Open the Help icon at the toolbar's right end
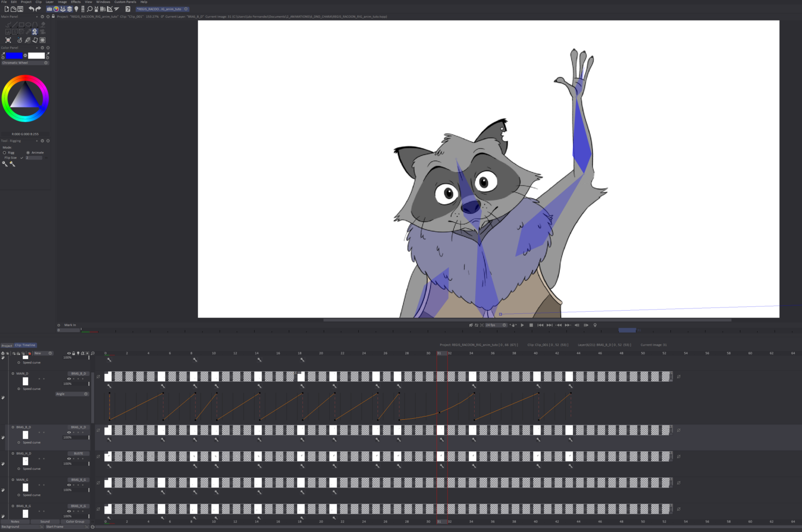The image size is (802, 532). 128,9
